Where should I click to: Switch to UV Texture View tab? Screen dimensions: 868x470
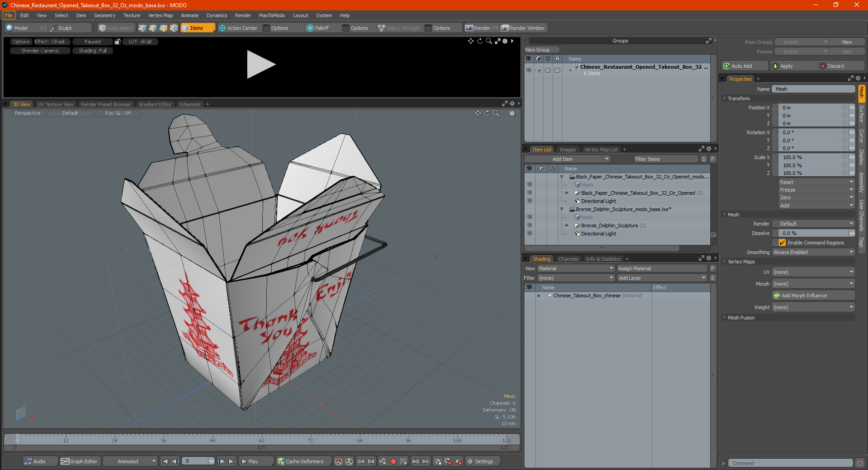coord(56,104)
